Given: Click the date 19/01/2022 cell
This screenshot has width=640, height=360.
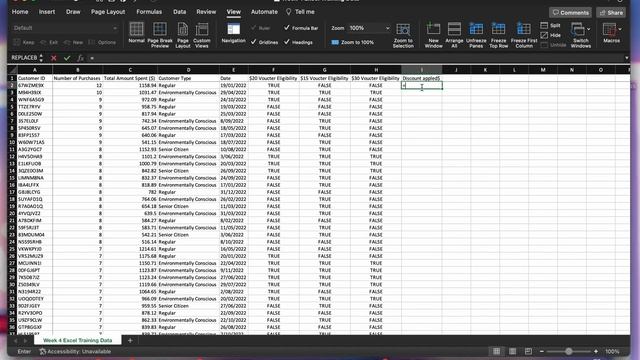Looking at the screenshot, I should tap(233, 85).
